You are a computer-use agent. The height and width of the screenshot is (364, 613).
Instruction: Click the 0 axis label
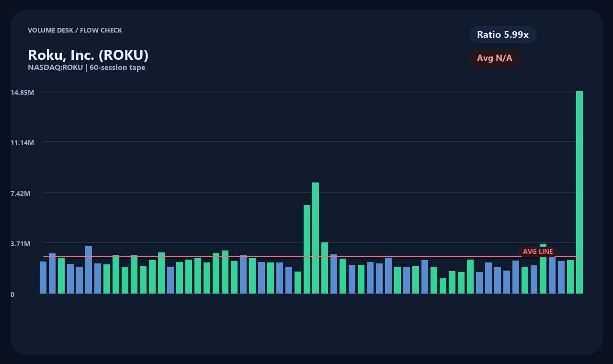(12, 295)
